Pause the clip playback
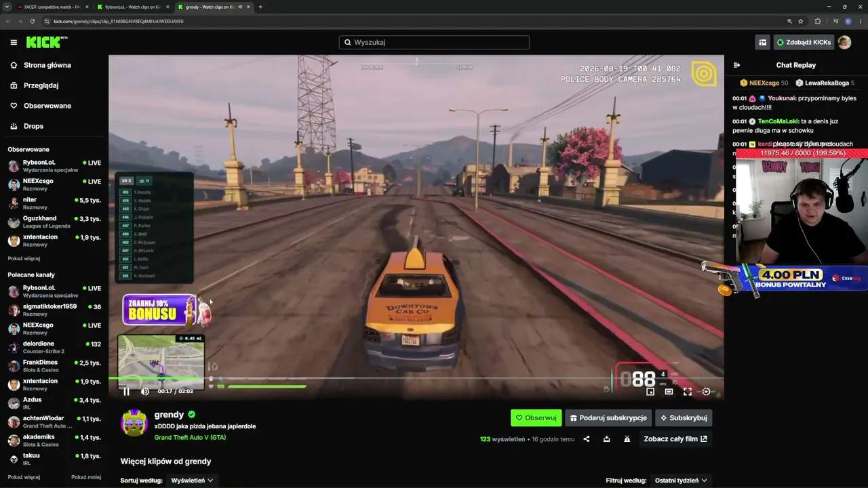Viewport: 868px width, 488px height. tap(126, 391)
